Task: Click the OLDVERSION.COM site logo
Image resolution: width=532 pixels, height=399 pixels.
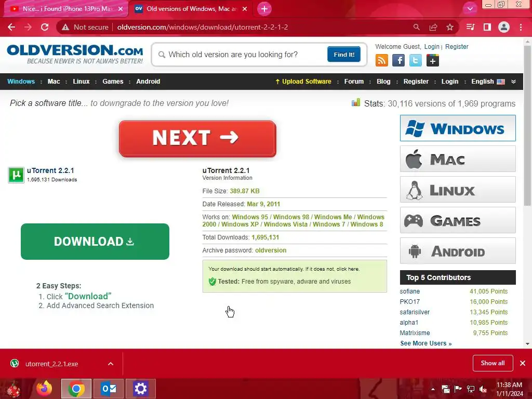Action: click(x=75, y=54)
